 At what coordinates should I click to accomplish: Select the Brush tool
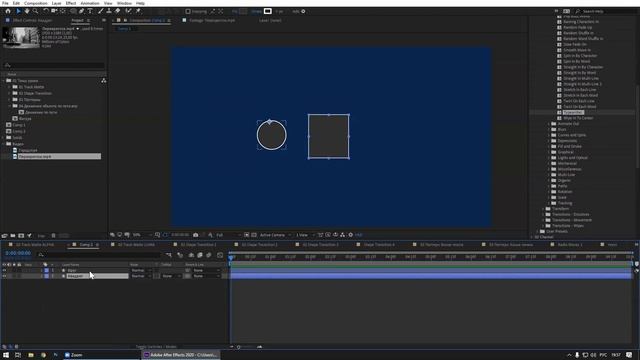(x=100, y=11)
